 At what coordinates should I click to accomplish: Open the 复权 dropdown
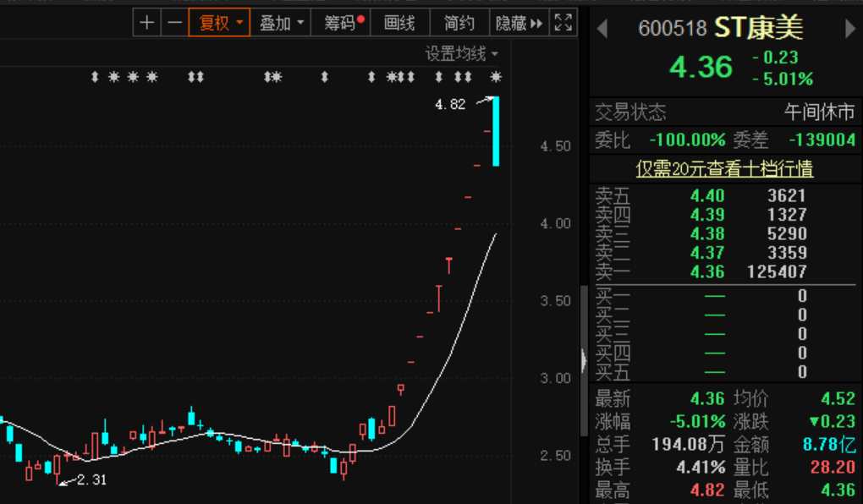click(219, 23)
